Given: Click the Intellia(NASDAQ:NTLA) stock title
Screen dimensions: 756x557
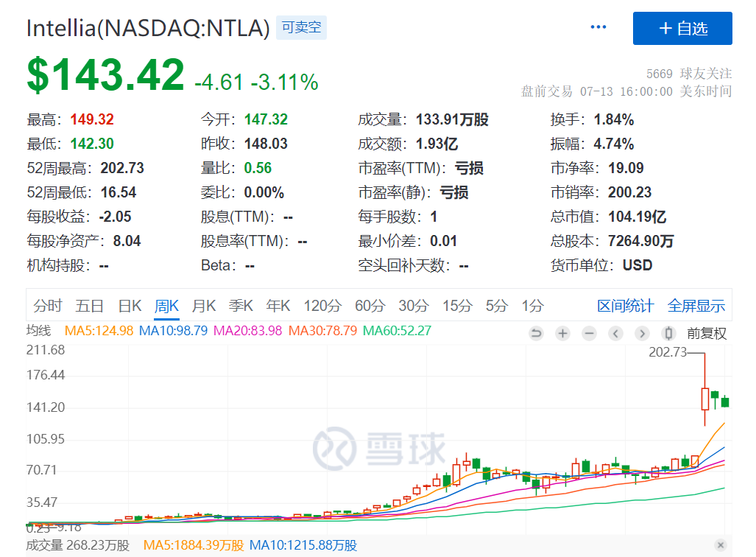Looking at the screenshot, I should tap(148, 28).
